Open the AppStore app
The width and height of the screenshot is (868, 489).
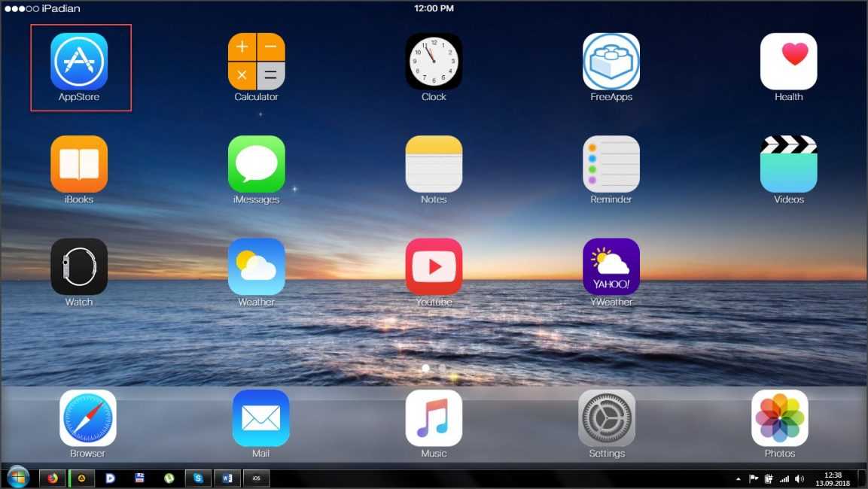[79, 62]
